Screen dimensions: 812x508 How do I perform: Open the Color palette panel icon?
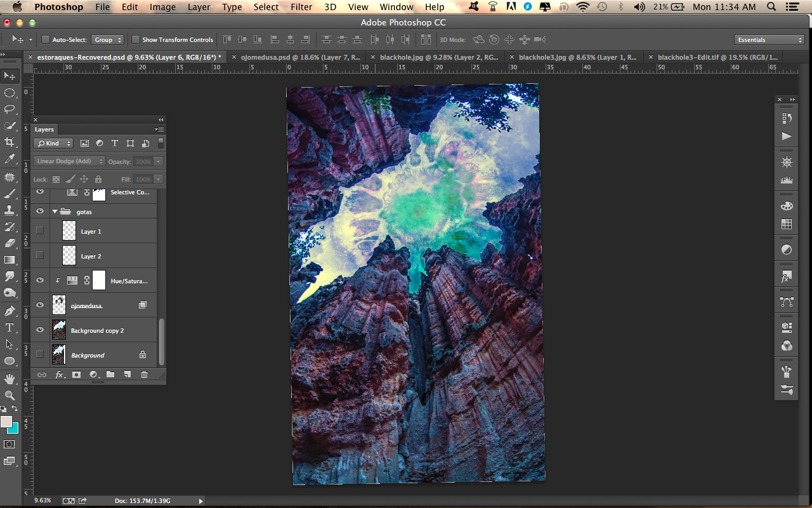(787, 206)
